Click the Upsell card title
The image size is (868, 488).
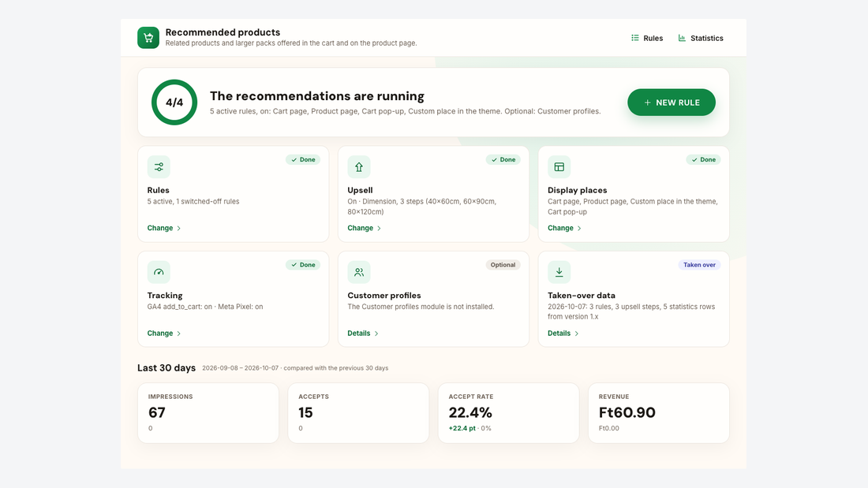click(360, 190)
